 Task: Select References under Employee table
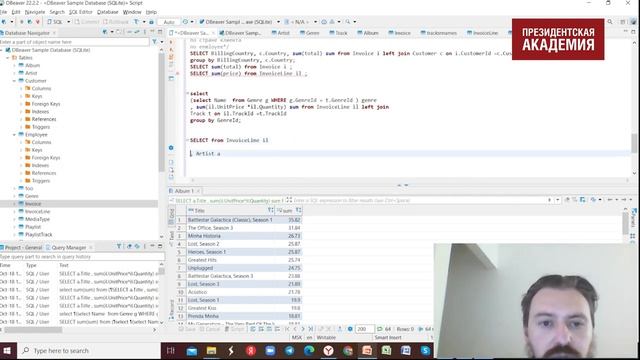click(44, 173)
